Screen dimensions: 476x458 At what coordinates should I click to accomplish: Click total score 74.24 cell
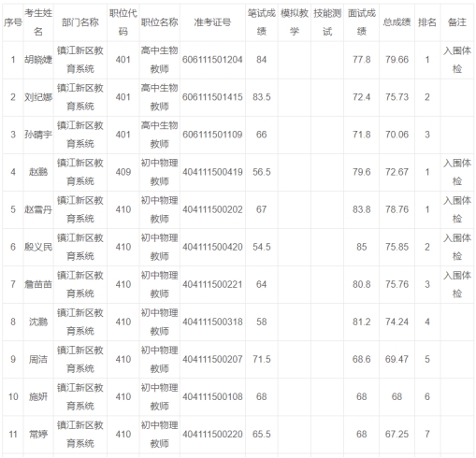tap(397, 322)
